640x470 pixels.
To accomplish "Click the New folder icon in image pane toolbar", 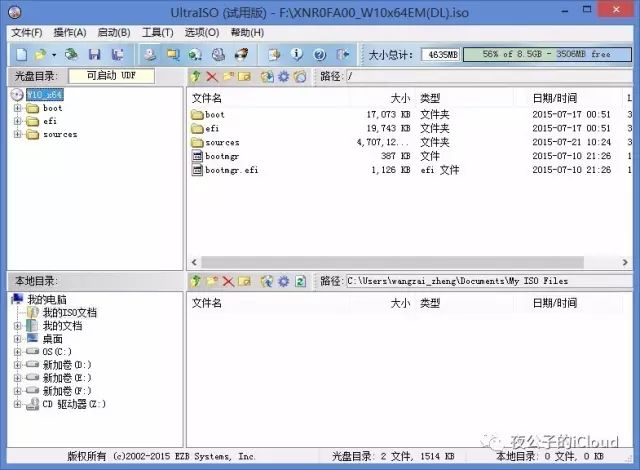I will (228, 76).
